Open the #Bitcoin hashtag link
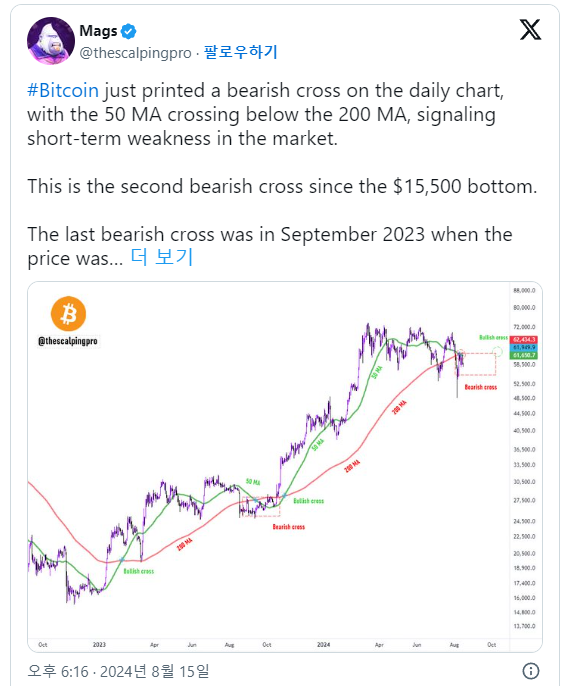Viewport: 568px width, 686px height. point(63,91)
